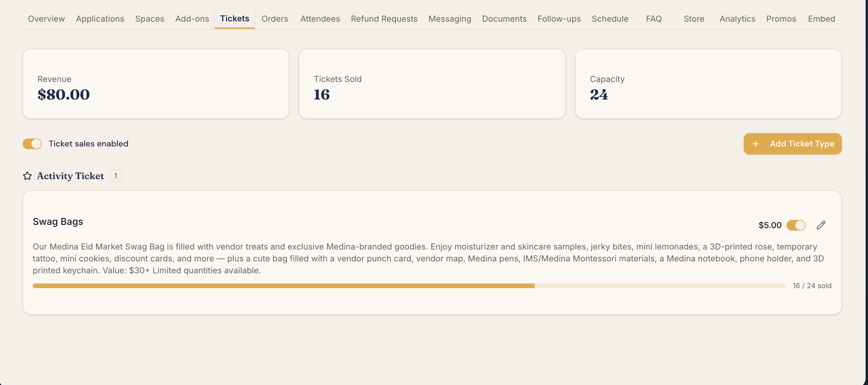Click the Add Ticket Type button
868x385 pixels.
pos(792,144)
